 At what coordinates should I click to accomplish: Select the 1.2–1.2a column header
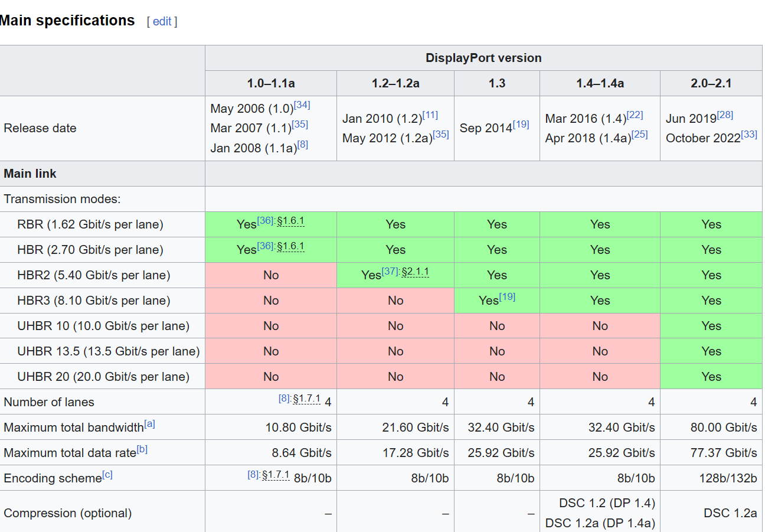click(395, 83)
